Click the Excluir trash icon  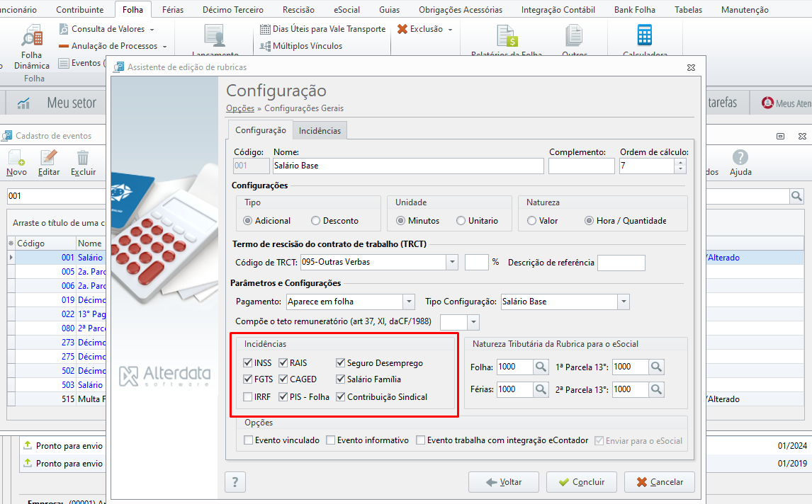tap(83, 157)
